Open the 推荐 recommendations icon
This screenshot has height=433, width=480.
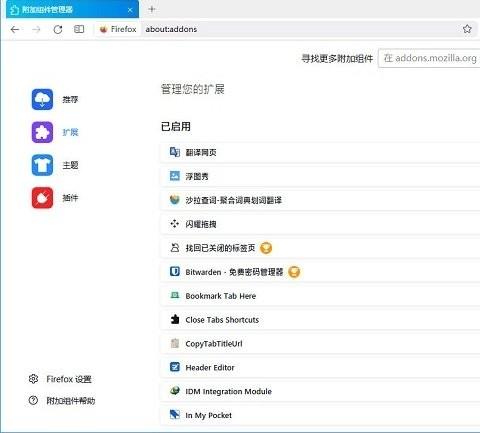tap(42, 99)
